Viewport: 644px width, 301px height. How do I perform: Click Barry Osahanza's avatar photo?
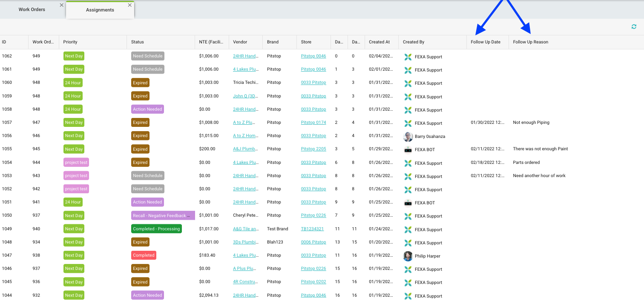(x=408, y=137)
